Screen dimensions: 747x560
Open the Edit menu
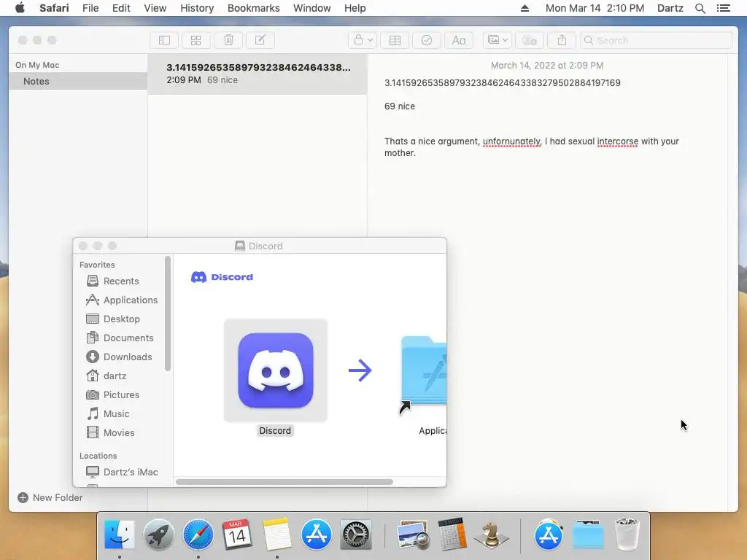pyautogui.click(x=121, y=8)
